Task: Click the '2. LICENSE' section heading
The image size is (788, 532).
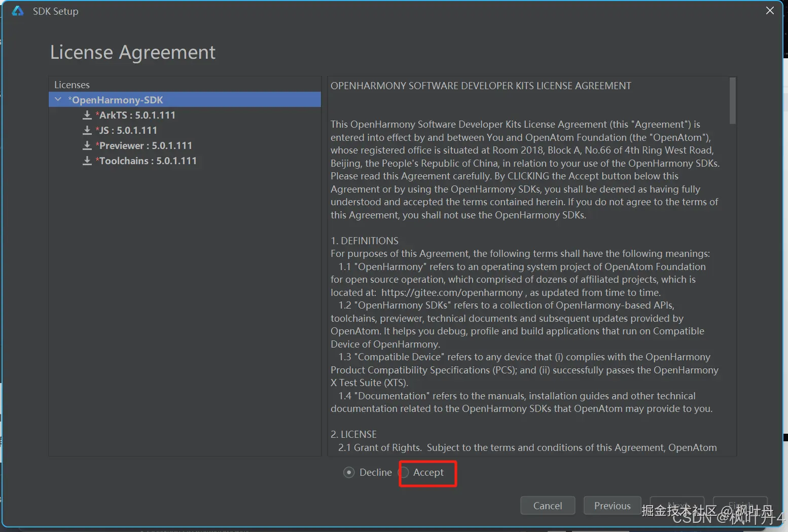Action: pos(353,434)
